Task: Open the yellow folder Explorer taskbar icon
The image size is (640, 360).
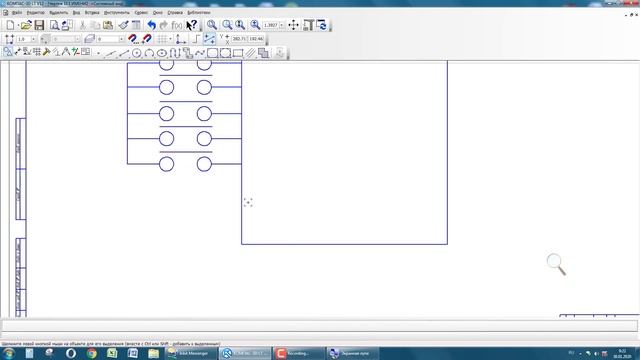Action: coord(153,353)
